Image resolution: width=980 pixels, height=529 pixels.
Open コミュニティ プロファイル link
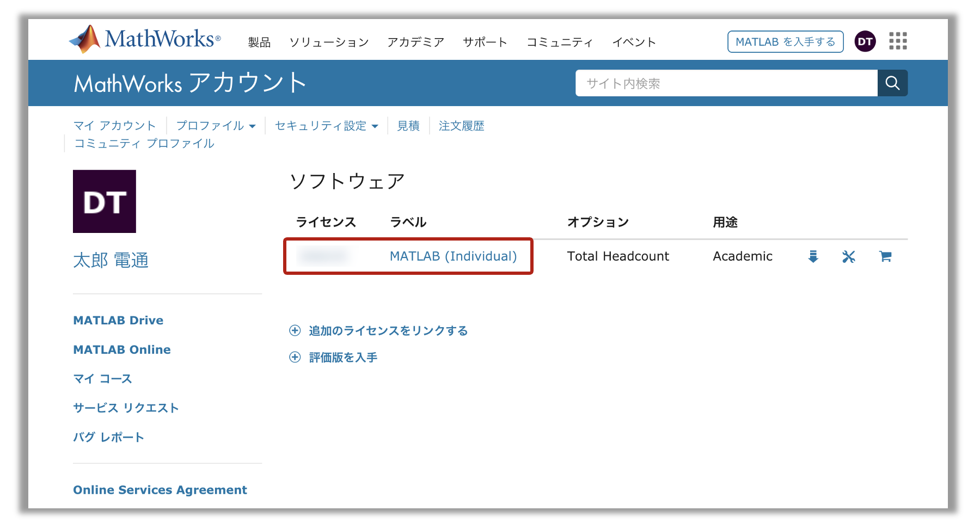pos(144,143)
